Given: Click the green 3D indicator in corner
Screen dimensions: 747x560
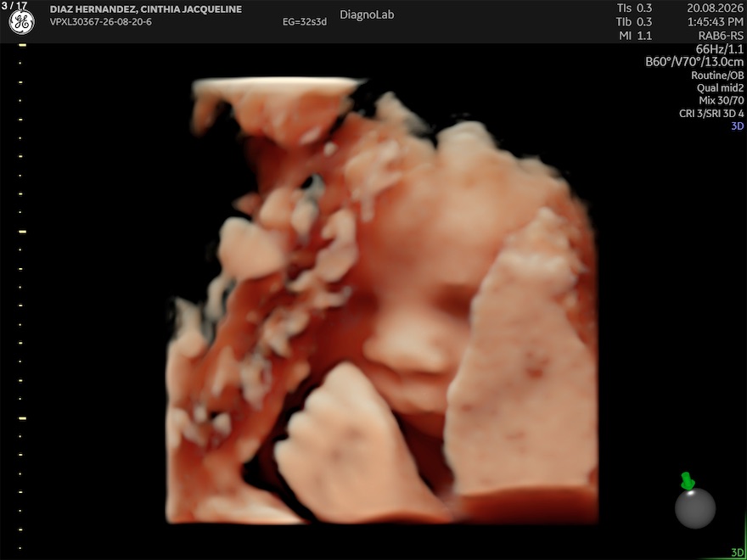Looking at the screenshot, I should [738, 552].
